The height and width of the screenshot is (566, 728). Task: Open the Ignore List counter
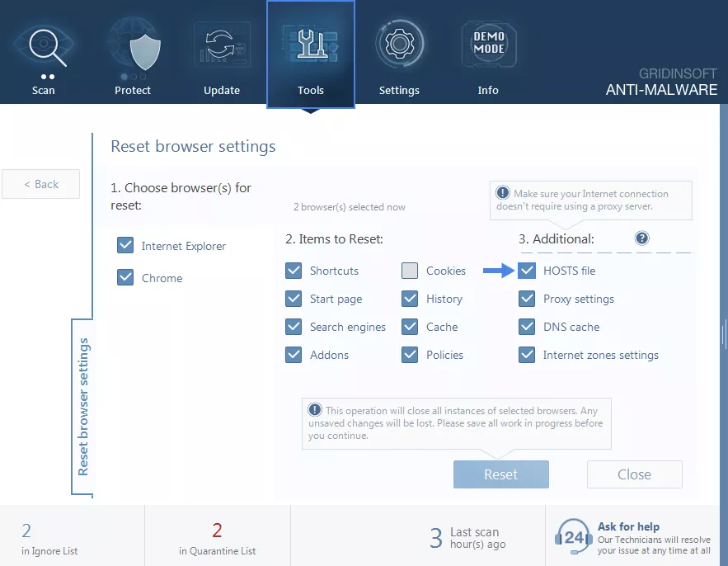click(49, 537)
